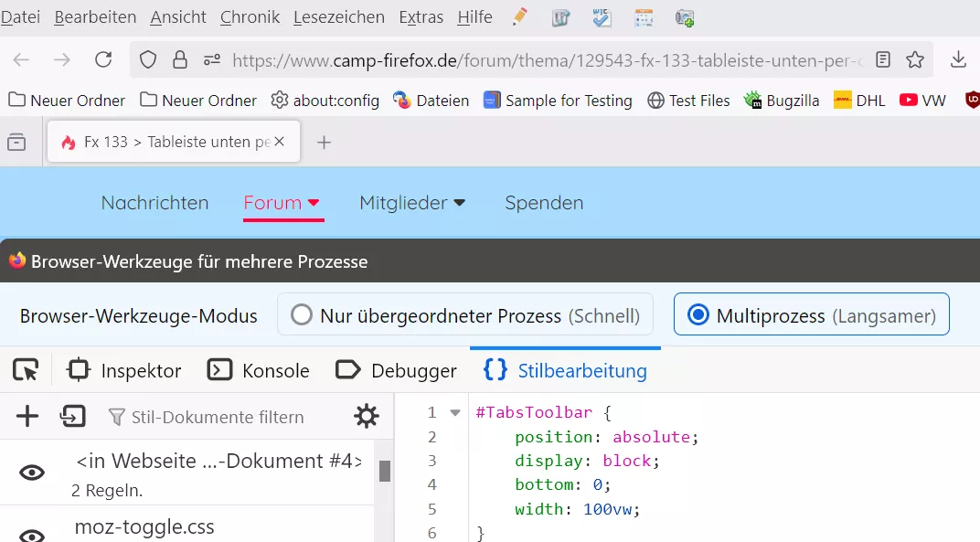This screenshot has height=542, width=980.
Task: Open the tab overview icon left of the tab
Action: click(16, 142)
